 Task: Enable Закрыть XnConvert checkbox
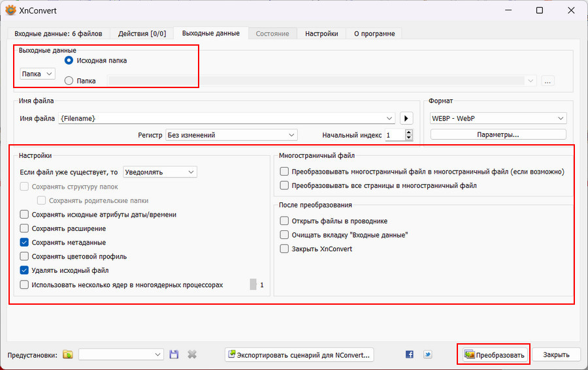tap(284, 249)
